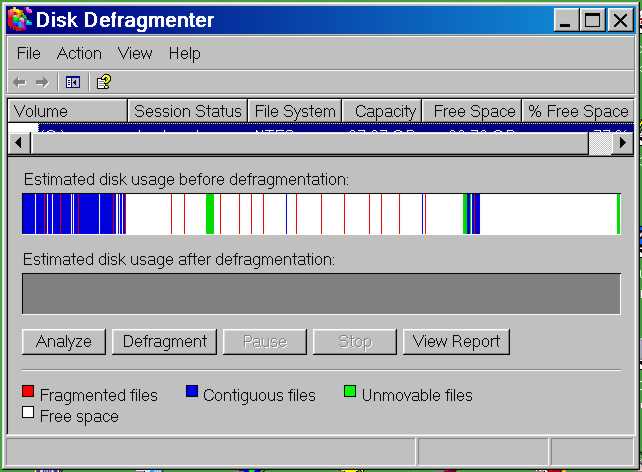
Task: Click the red Fragmented files legend square
Action: coord(28,392)
